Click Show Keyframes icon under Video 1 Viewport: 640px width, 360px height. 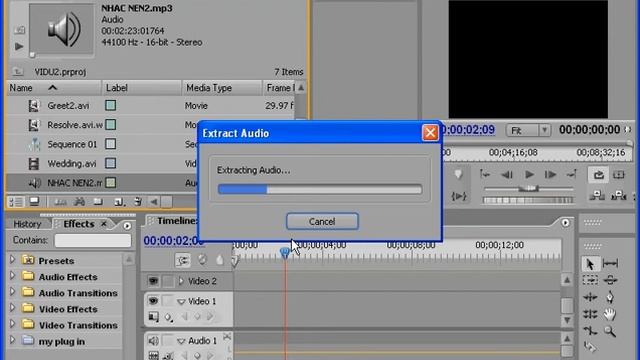[x=169, y=317]
